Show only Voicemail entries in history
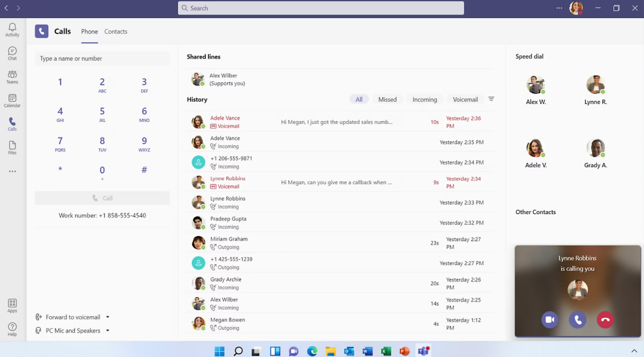 tap(465, 99)
